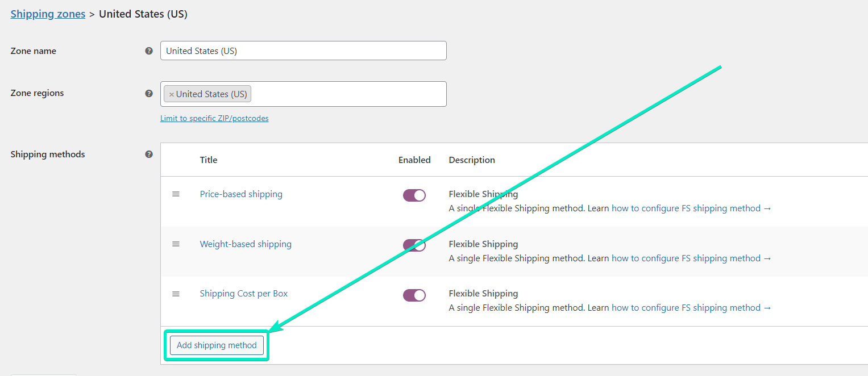The height and width of the screenshot is (376, 868).
Task: Open FS configuration guide in Shipping Cost per Box row
Action: coord(691,308)
